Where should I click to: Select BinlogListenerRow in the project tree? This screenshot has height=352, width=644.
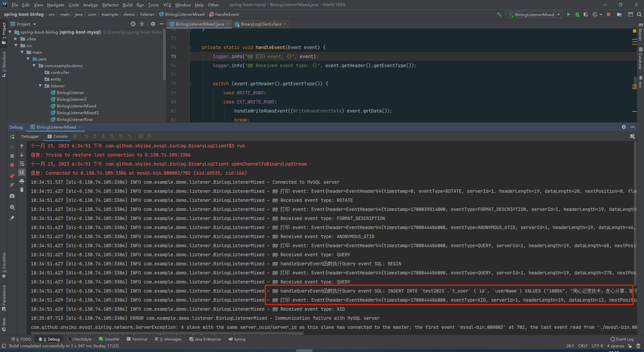click(74, 120)
